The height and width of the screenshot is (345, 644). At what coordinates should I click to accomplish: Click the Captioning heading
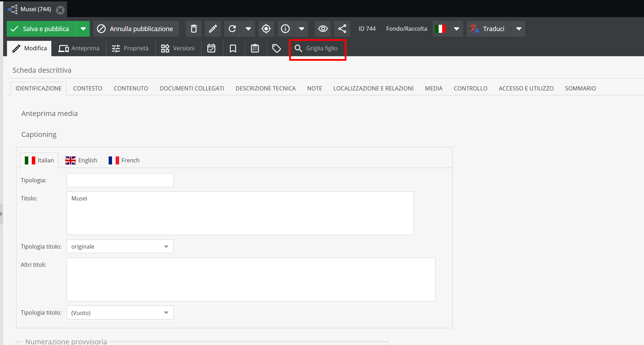tap(39, 134)
